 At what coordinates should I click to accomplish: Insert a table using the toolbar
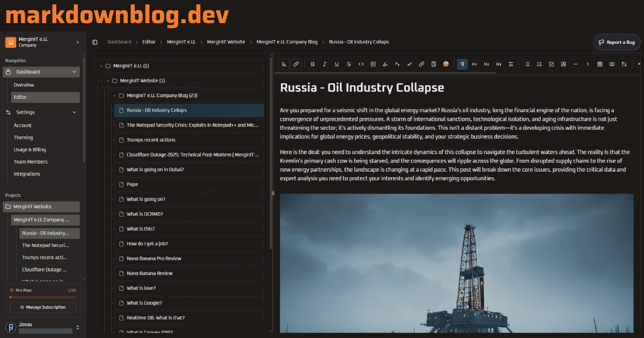coord(600,64)
